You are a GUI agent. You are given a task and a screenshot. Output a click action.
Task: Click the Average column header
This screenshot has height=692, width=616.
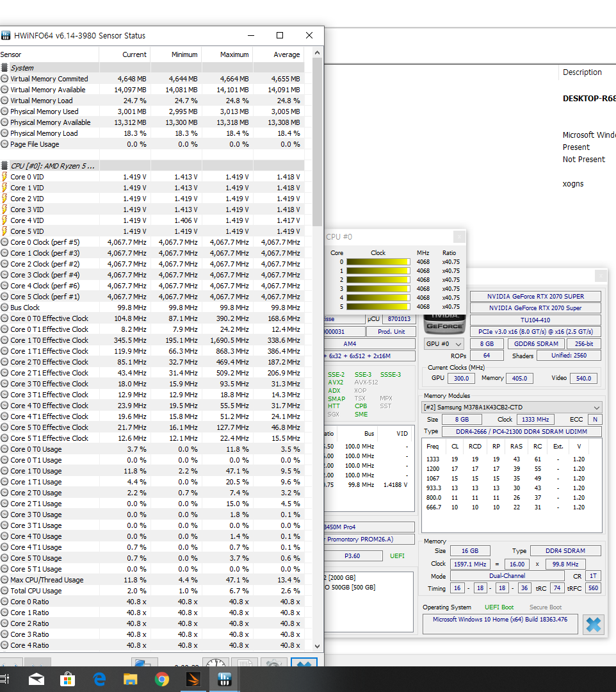(279, 54)
